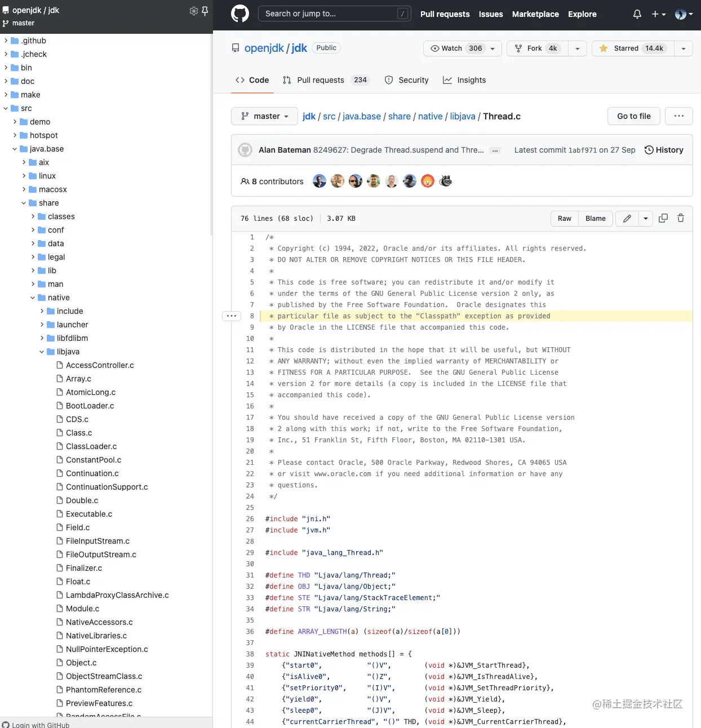Go to the jdk breadcrumb link
This screenshot has height=728, width=701.
[x=309, y=116]
